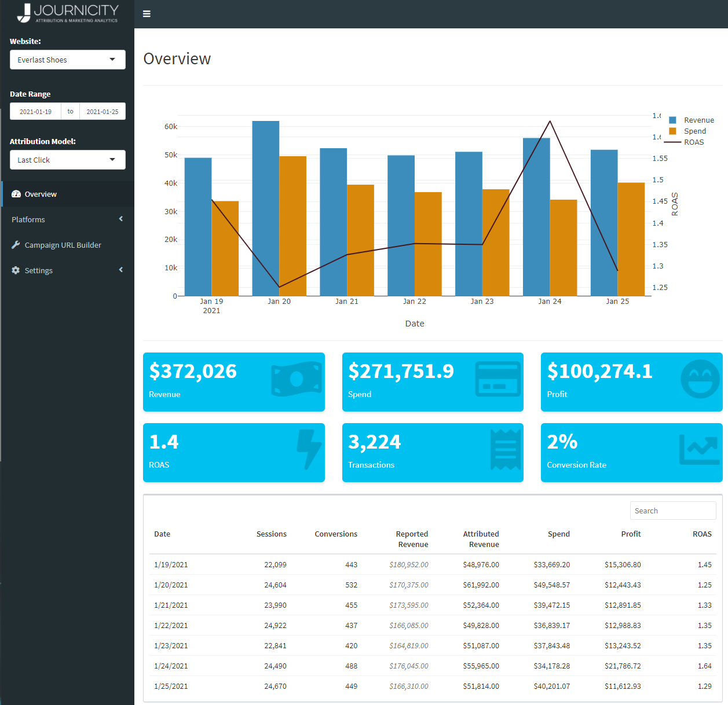Screen dimensions: 728x705
Task: Click the Journicity logo
Action: [67, 13]
